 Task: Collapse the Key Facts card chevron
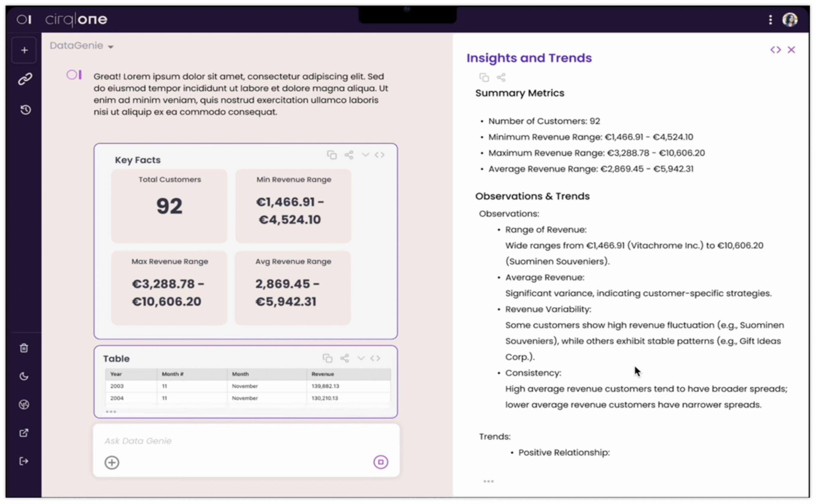click(x=365, y=155)
